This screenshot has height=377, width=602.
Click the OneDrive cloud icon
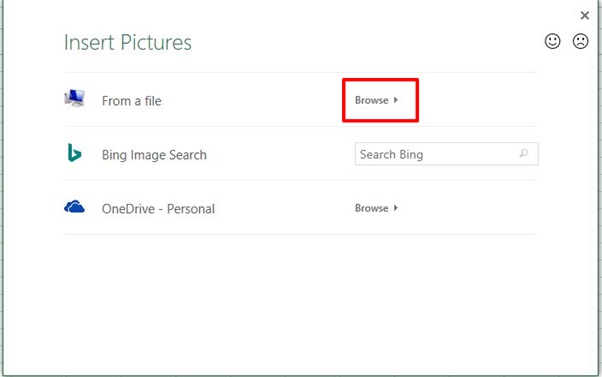click(x=74, y=207)
